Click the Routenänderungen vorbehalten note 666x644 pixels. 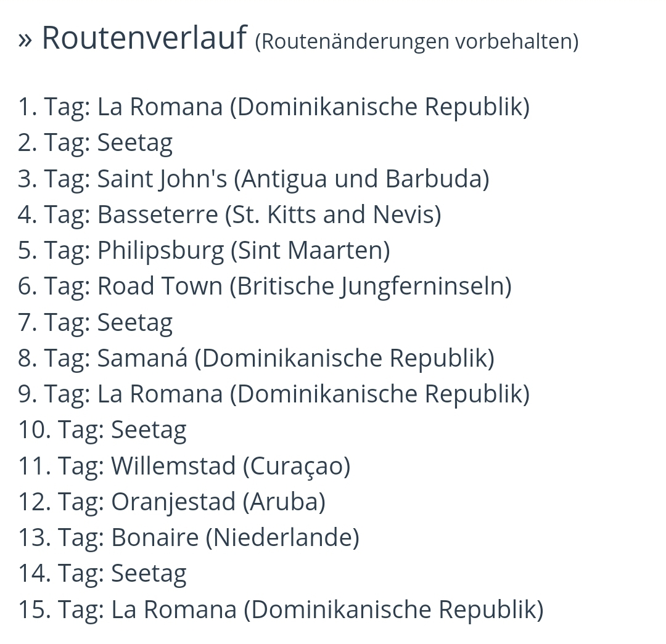tap(416, 42)
